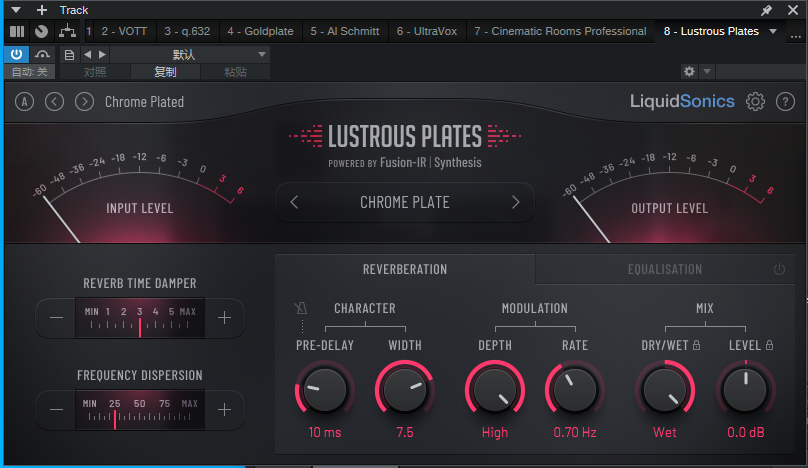Screen dimensions: 808x468
Task: Decrease Reverb Time Damper with minus
Action: click(x=56, y=317)
